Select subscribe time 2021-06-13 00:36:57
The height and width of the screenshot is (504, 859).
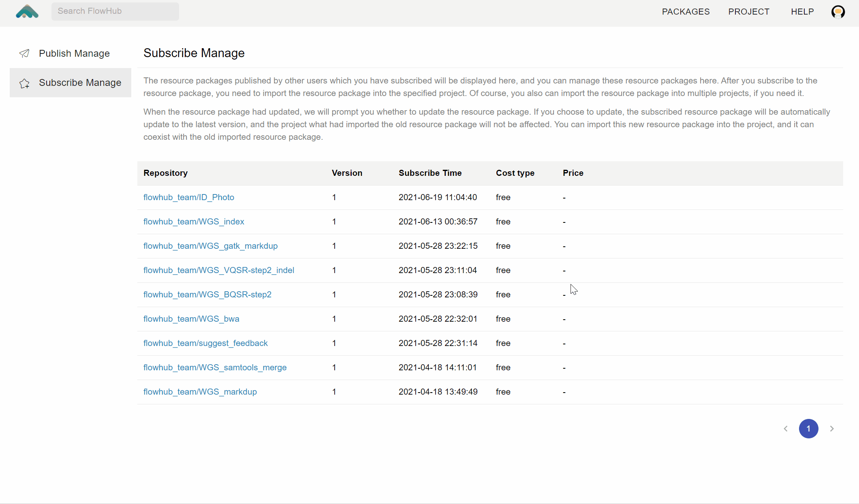click(438, 222)
